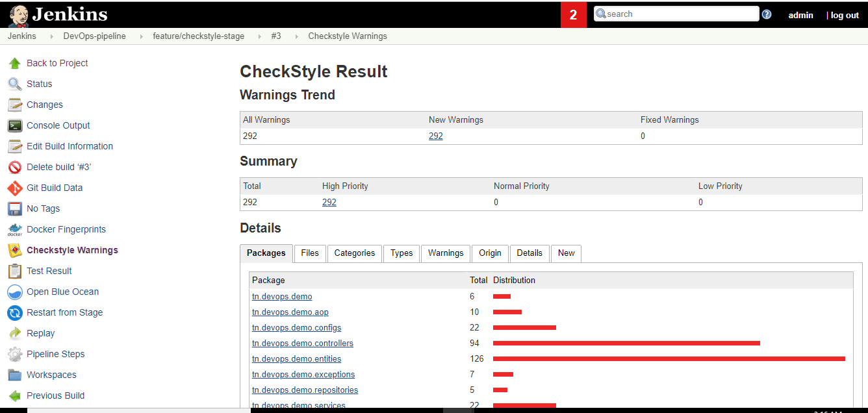The image size is (868, 413).
Task: Click Restart from Stage
Action: click(64, 312)
